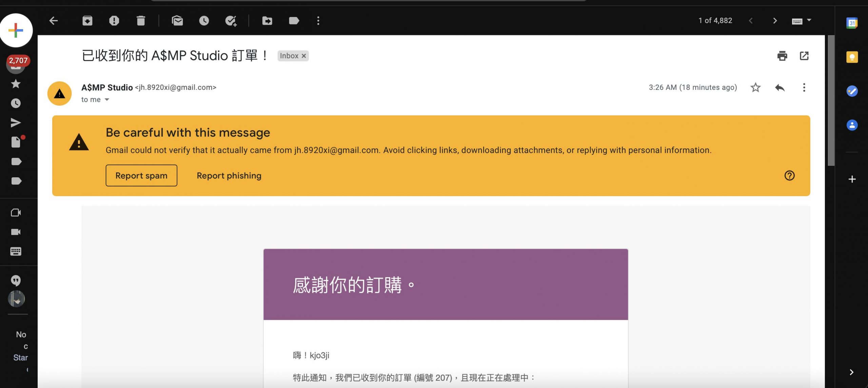
Task: Star the A$MP Studio message
Action: (x=755, y=87)
